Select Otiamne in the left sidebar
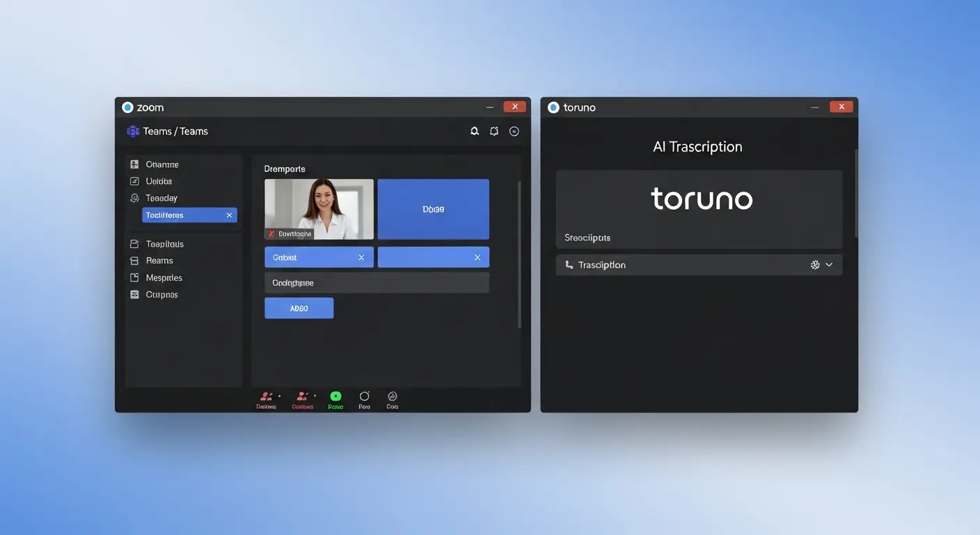This screenshot has height=535, width=980. [x=162, y=164]
